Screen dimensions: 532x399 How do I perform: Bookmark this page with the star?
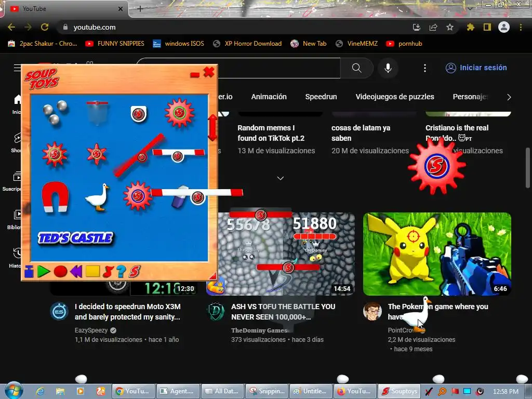(x=450, y=27)
